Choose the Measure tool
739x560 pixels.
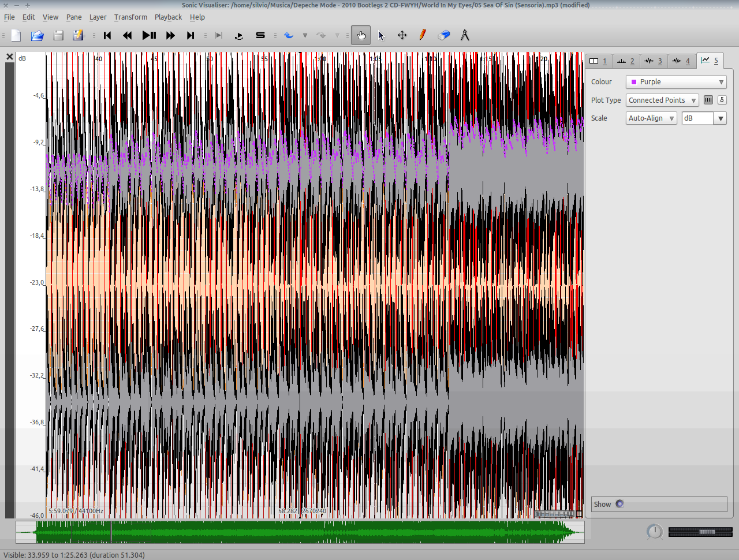[x=465, y=35]
